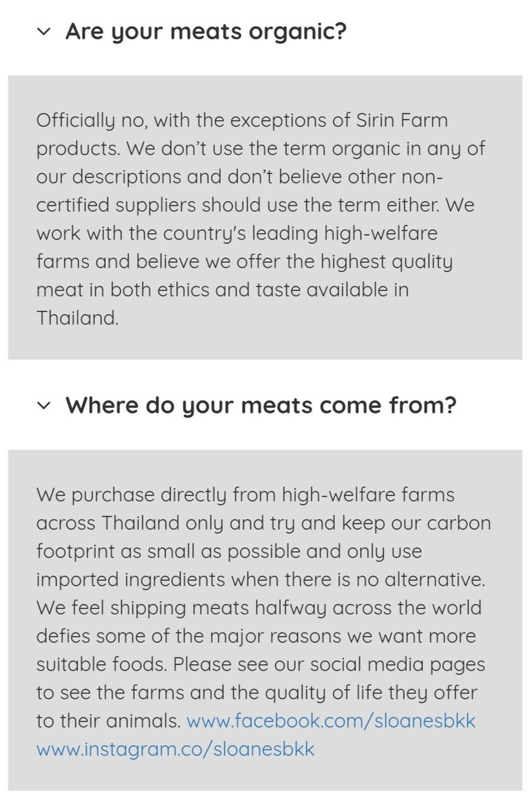Image resolution: width=532 pixels, height=809 pixels.
Task: Click the words "Sirin Farm" in the first answer
Action: click(402, 120)
